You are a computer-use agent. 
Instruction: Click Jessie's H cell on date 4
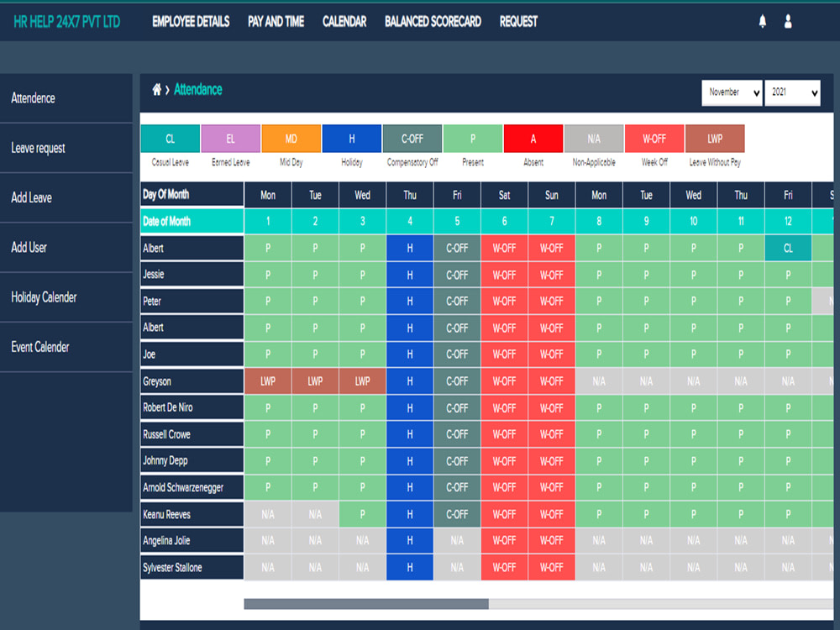coord(410,275)
